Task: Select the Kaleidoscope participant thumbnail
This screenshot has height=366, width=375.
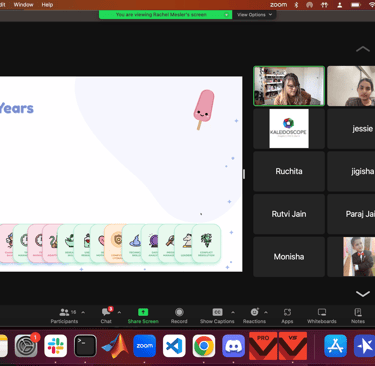Action: pos(289,128)
